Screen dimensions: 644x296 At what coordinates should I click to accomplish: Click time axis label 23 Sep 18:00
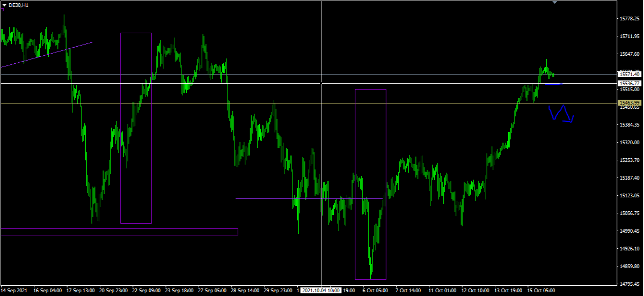click(180, 290)
